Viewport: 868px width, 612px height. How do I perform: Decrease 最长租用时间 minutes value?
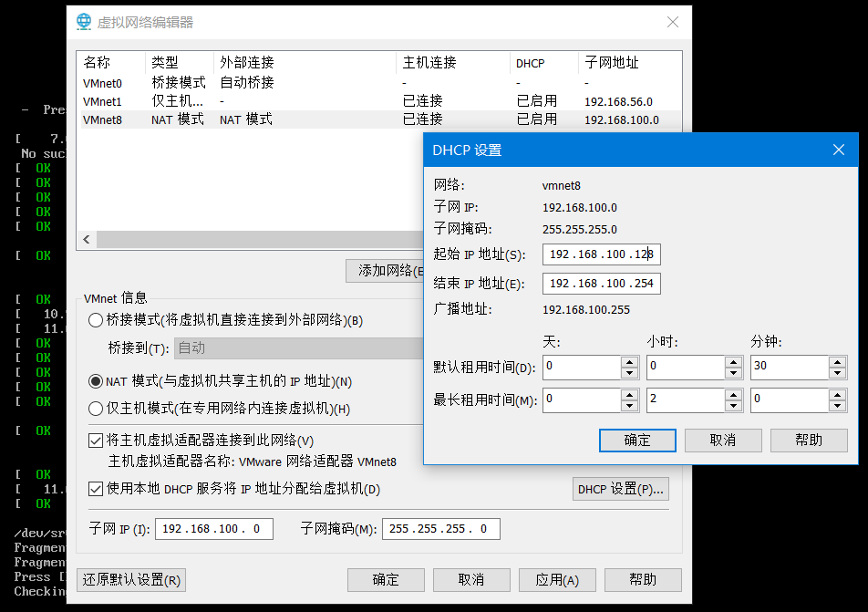(x=838, y=406)
